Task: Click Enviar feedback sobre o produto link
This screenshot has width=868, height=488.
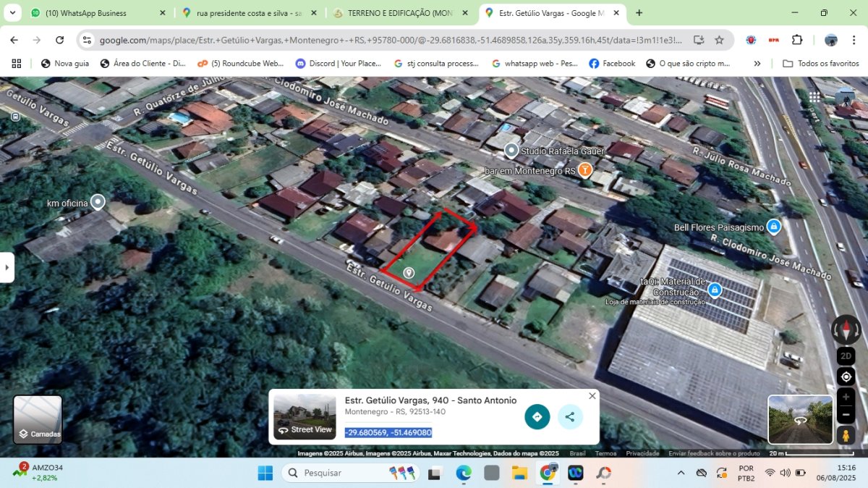Action: 714,453
